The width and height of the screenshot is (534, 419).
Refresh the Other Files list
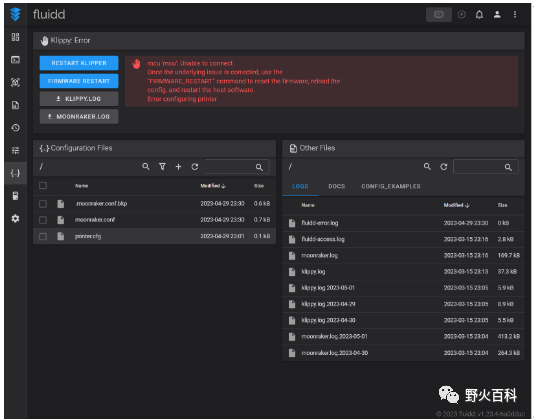[x=444, y=167]
